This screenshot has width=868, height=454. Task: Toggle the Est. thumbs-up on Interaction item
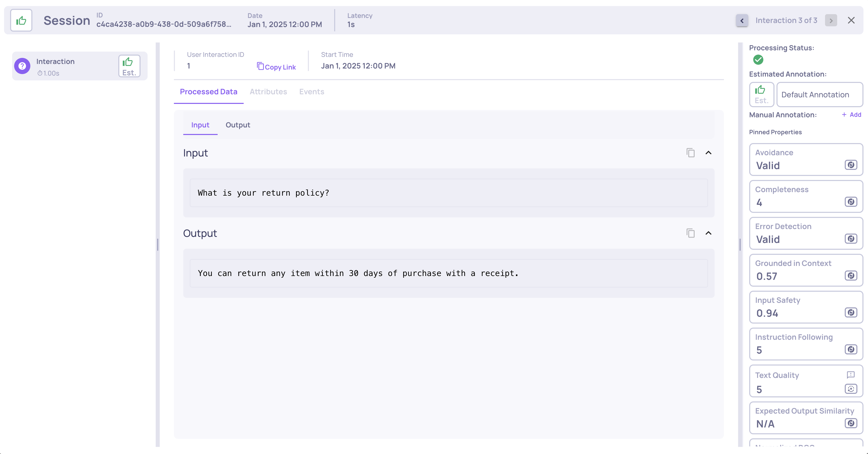click(129, 66)
